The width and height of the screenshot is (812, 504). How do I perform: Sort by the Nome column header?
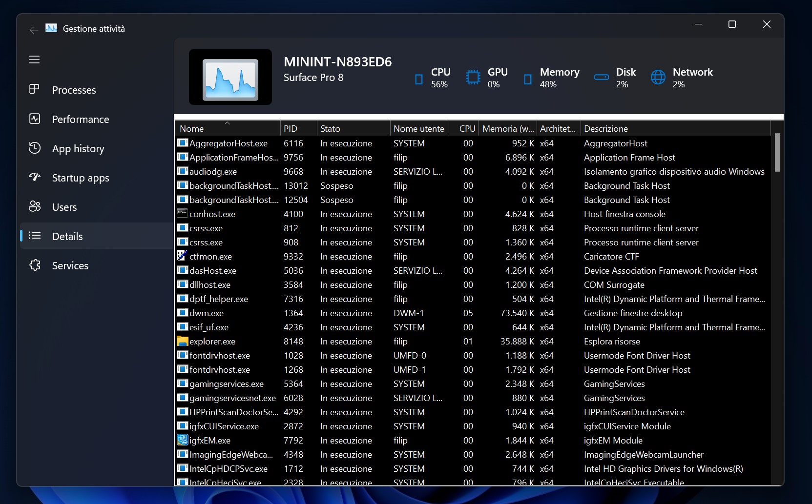coord(192,129)
